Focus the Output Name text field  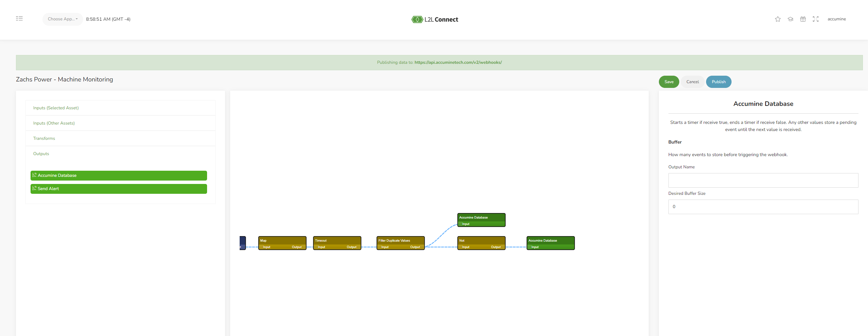point(763,180)
